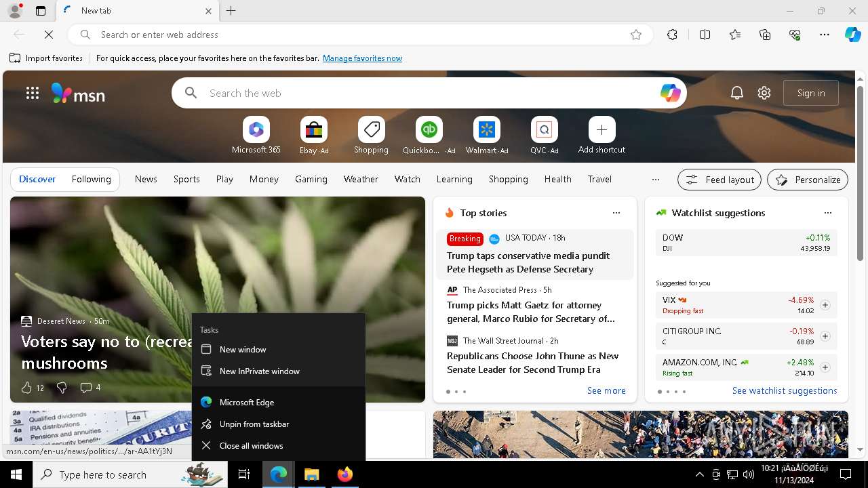Viewport: 868px width, 488px height.
Task: Like the Deseret News article
Action: (x=27, y=388)
